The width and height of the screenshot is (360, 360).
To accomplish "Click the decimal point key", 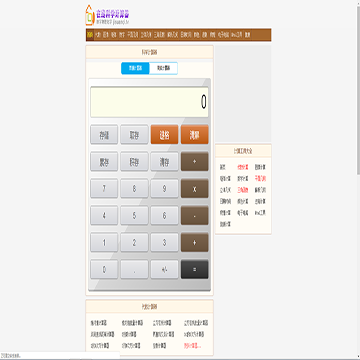I will pyautogui.click(x=134, y=270).
